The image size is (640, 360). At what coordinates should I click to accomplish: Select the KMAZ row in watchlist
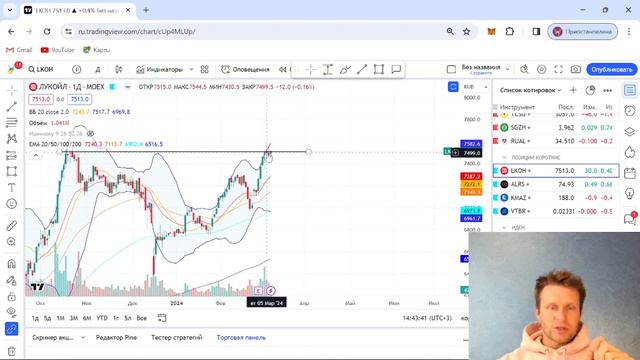click(x=556, y=198)
